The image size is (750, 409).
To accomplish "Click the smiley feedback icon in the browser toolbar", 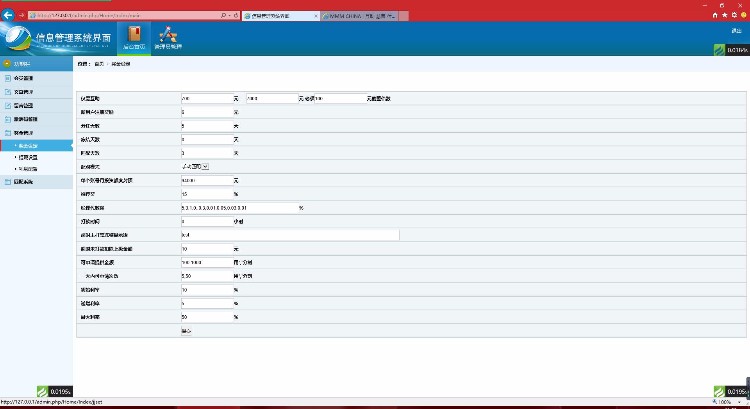I will tap(744, 15).
